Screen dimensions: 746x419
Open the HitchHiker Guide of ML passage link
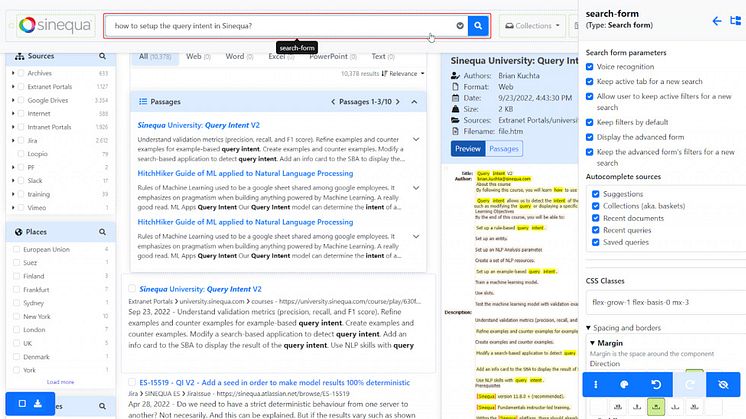(x=245, y=173)
